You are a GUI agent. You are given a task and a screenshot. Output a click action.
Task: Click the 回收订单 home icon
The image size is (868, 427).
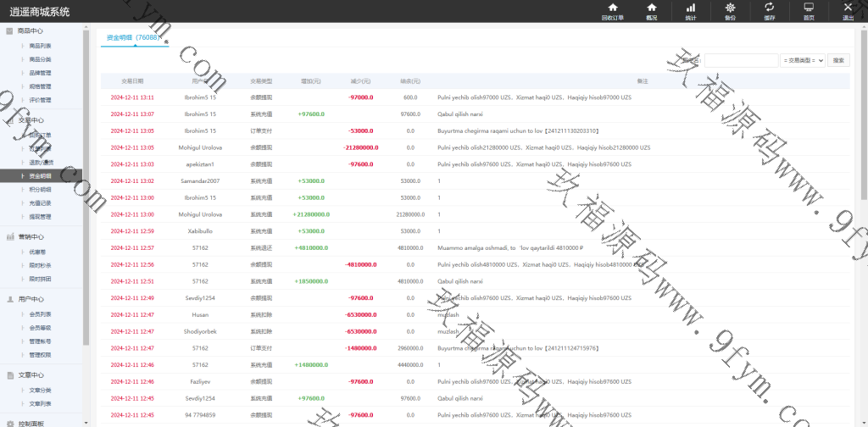click(x=613, y=10)
